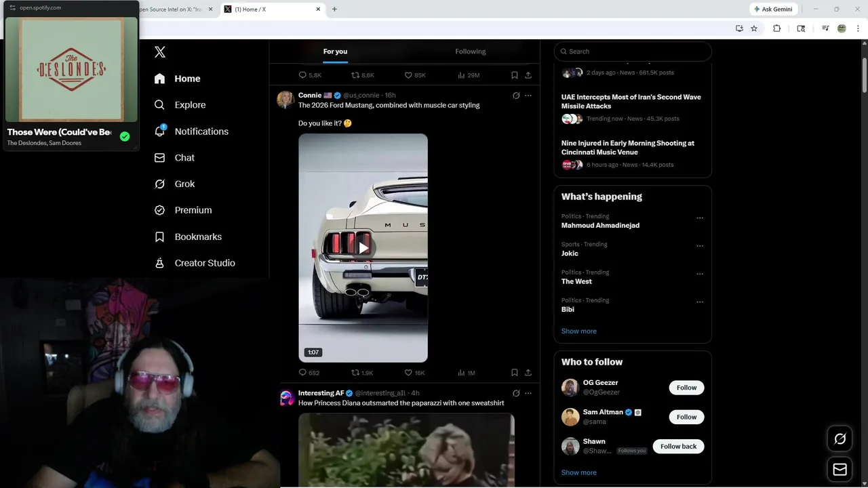
Task: Switch to the Following tab
Action: [x=471, y=52]
